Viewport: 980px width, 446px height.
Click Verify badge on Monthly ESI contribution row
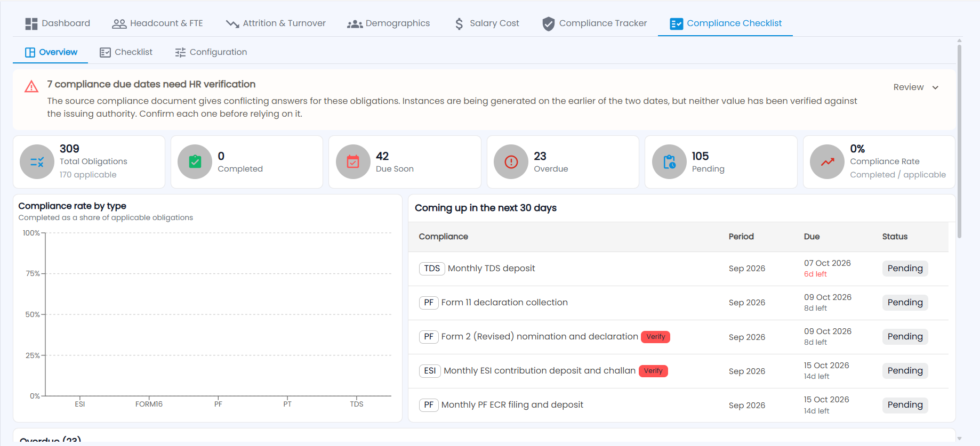[x=653, y=371]
